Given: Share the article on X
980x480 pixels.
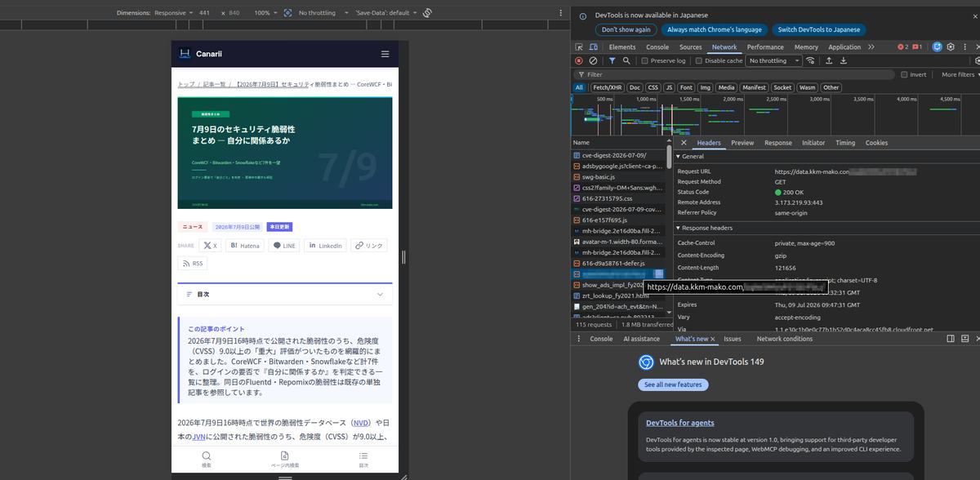Looking at the screenshot, I should (x=210, y=245).
